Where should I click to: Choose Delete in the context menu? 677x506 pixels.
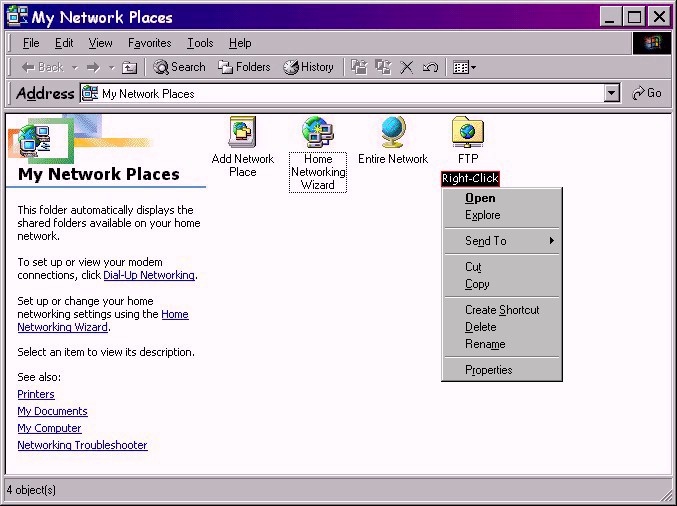[502, 327]
